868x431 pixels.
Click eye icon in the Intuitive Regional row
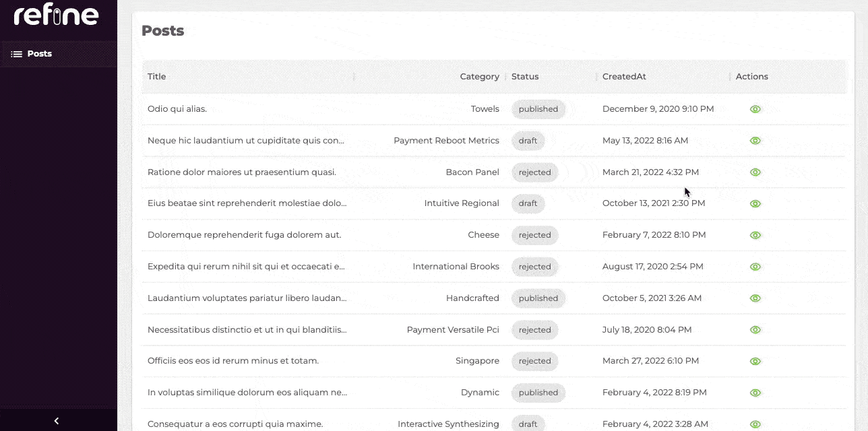coord(755,203)
